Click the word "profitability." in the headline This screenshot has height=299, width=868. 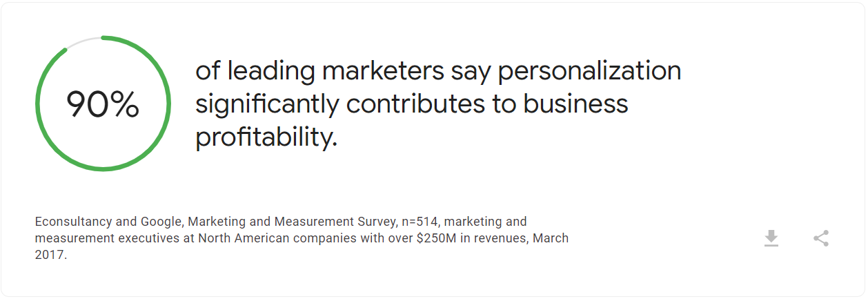coord(266,137)
